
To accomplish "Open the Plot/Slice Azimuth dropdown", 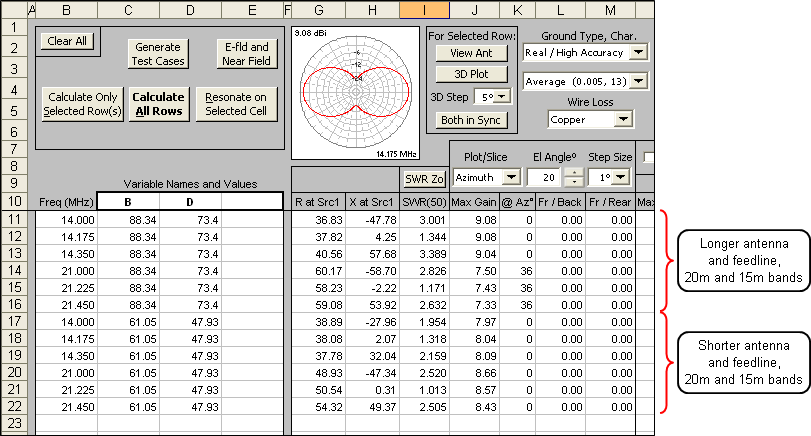I will pyautogui.click(x=511, y=177).
